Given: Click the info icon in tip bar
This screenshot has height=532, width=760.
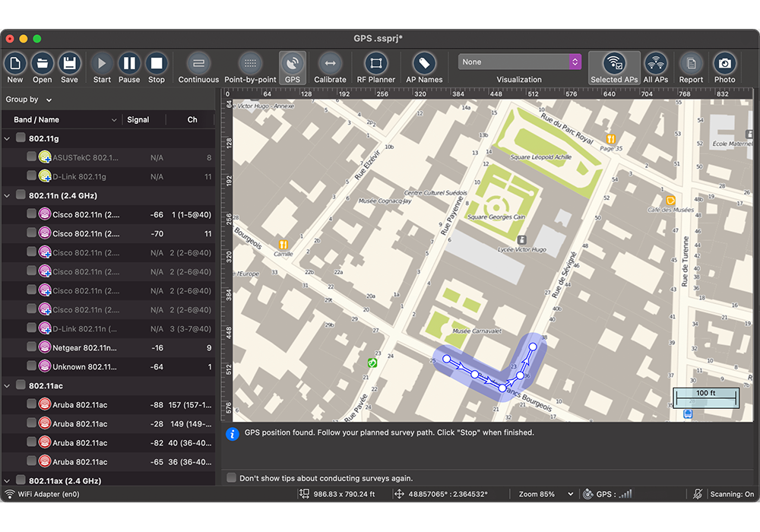Looking at the screenshot, I should (x=233, y=434).
